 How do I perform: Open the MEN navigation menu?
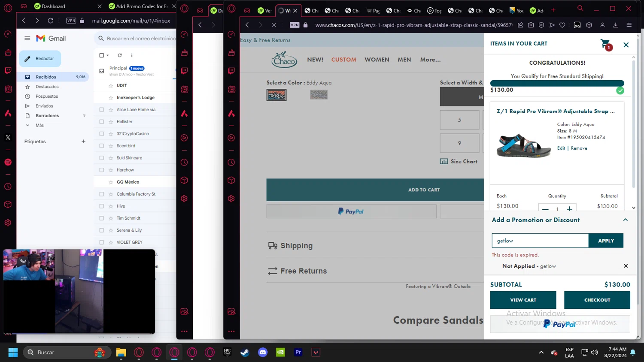tap(404, 60)
